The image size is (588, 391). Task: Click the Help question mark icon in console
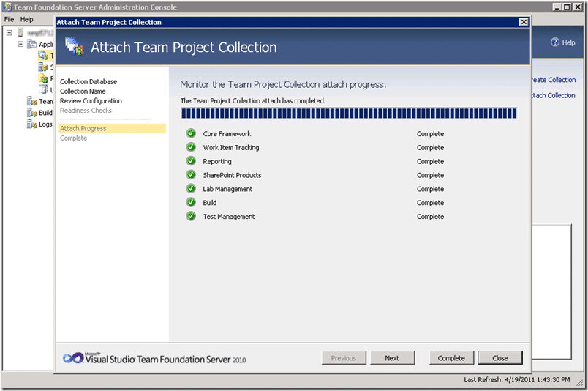click(555, 42)
